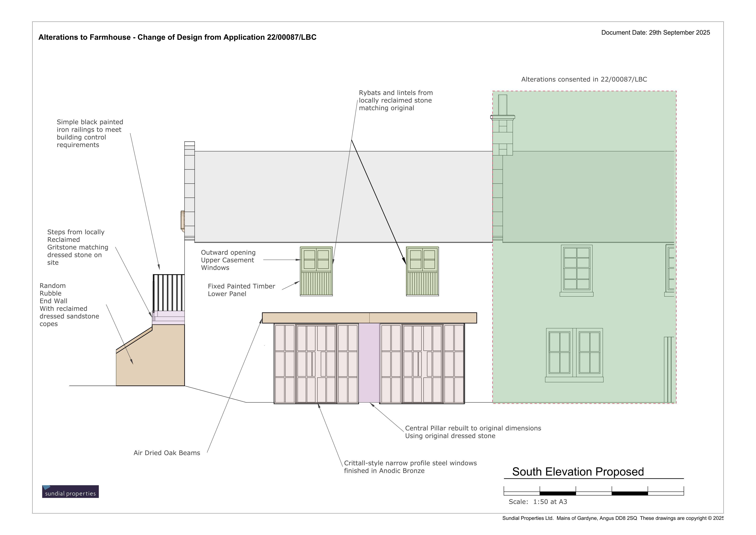The height and width of the screenshot is (535, 756).
Task: Click the scale bar below the title
Action: (594, 490)
